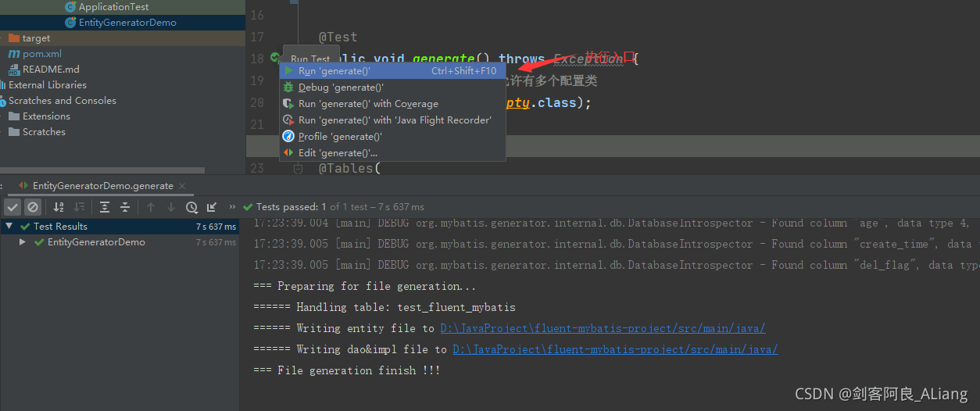980x411 pixels.
Task: Select Run 'generate()' with 'Java Flight Recorder'
Action: point(392,120)
